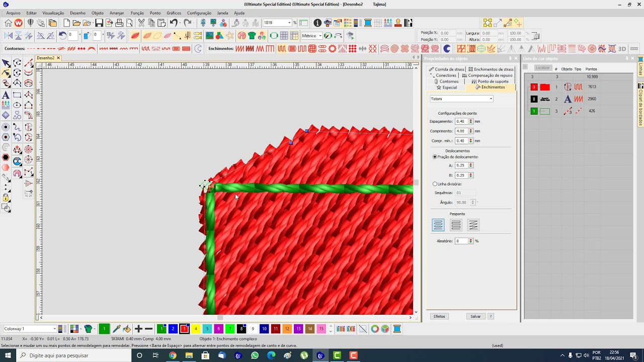The height and width of the screenshot is (362, 644).
Task: Click Comprimento value stepper arrows
Action: 471,131
